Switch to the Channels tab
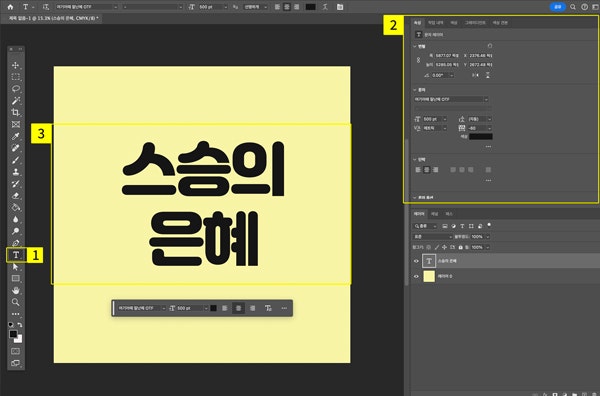This screenshot has height=396, width=600. point(435,214)
